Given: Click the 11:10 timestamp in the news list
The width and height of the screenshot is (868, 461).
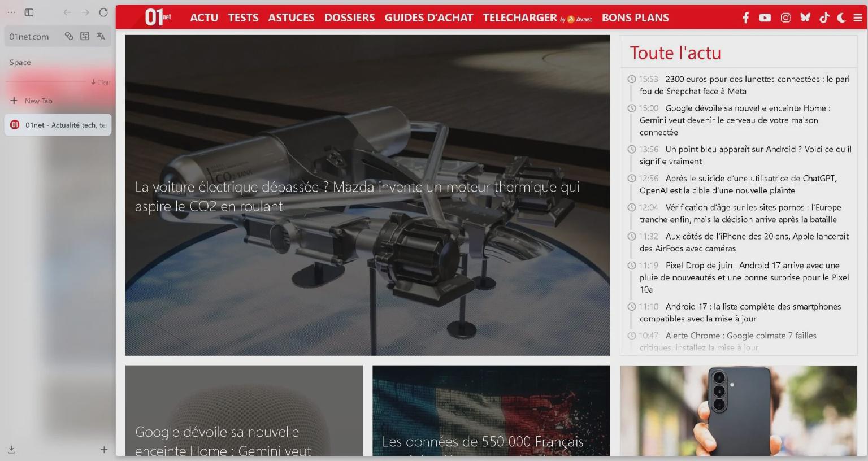Looking at the screenshot, I should pos(648,306).
